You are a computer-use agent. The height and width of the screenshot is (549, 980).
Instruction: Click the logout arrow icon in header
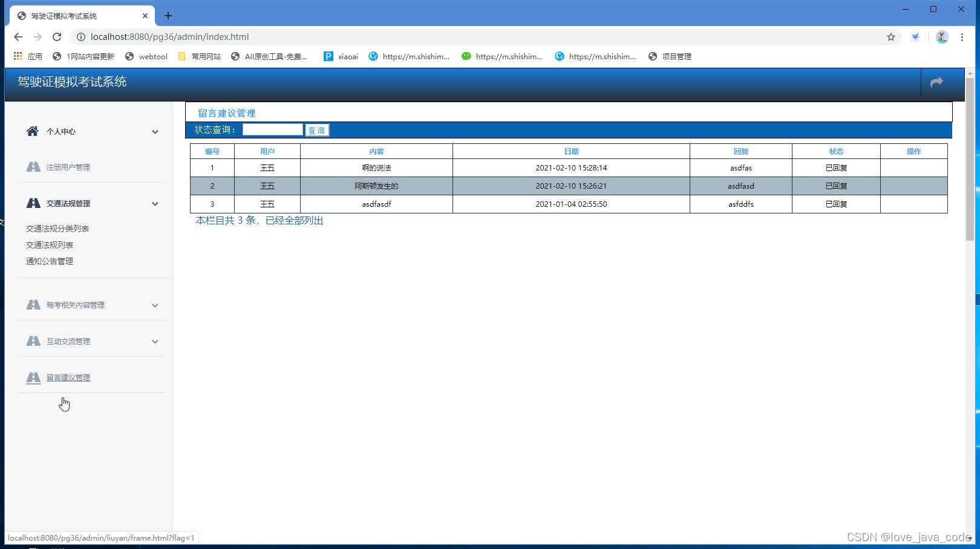point(936,82)
